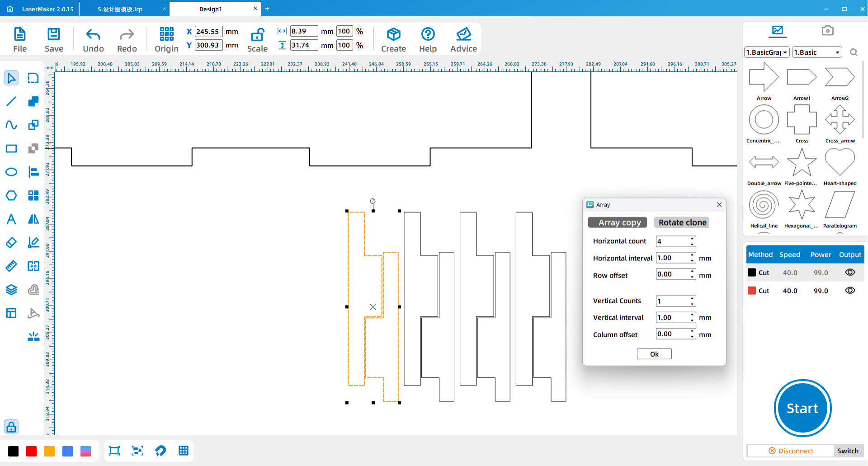This screenshot has height=466, width=868.
Task: Open the Origin anchor grid
Action: [166, 40]
